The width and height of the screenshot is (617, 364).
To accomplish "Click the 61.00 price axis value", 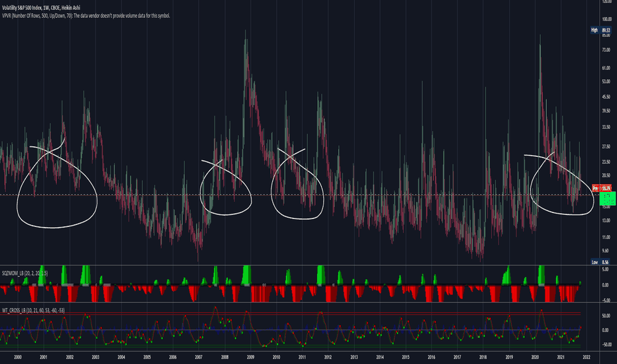I will pyautogui.click(x=606, y=68).
